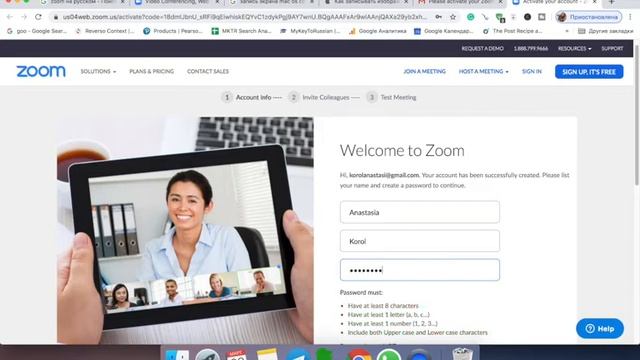Click Join a Meeting link
Viewport: 640px width, 360px height.
point(424,71)
